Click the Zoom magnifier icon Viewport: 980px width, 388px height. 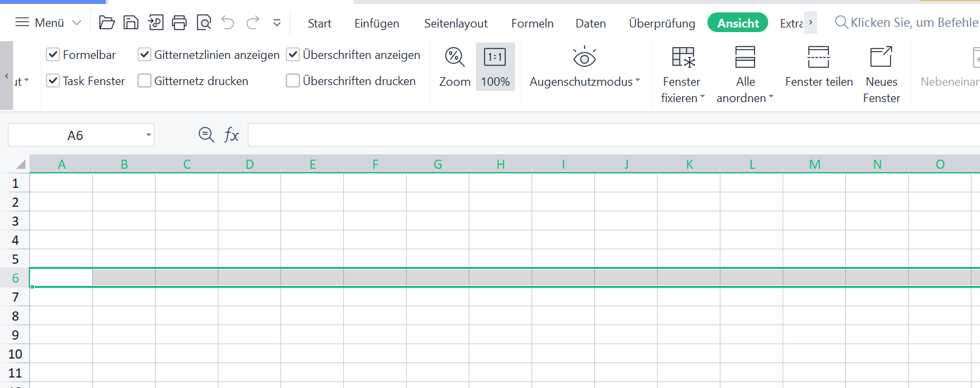coord(454,58)
